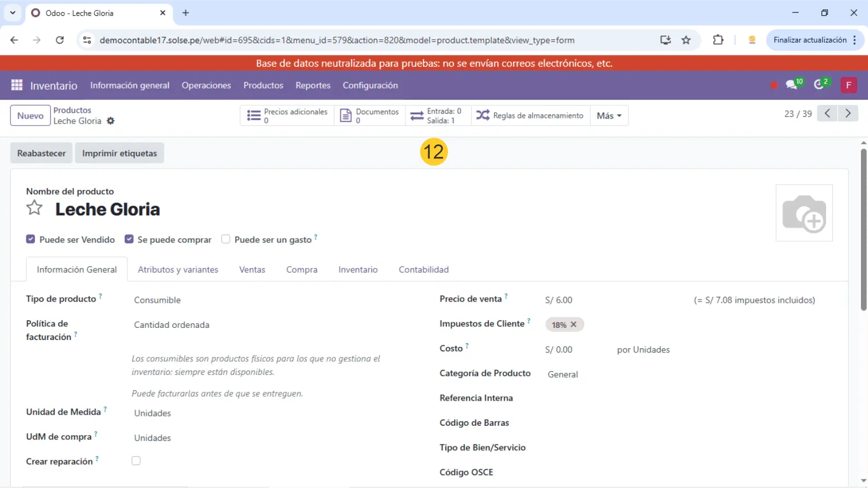868x488 pixels.
Task: Upload a product image via camera icon
Action: point(804,213)
